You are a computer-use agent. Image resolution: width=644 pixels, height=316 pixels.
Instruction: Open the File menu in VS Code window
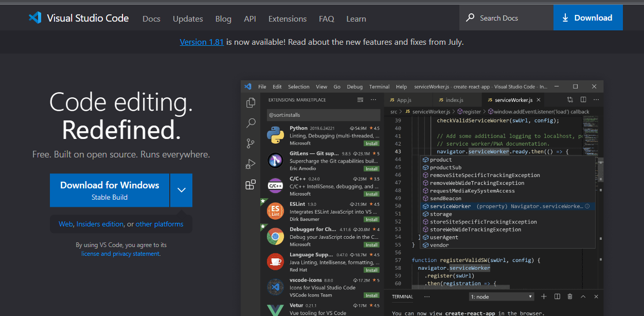tap(262, 86)
